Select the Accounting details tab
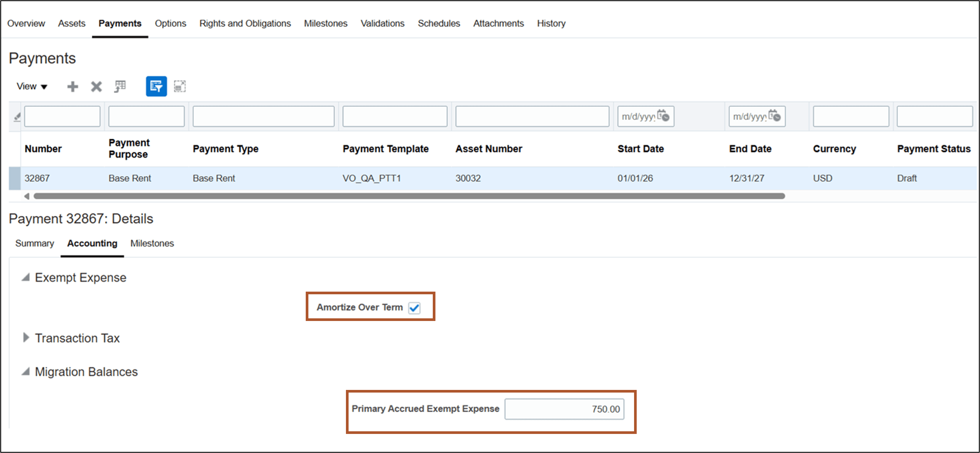This screenshot has height=453, width=980. [92, 244]
